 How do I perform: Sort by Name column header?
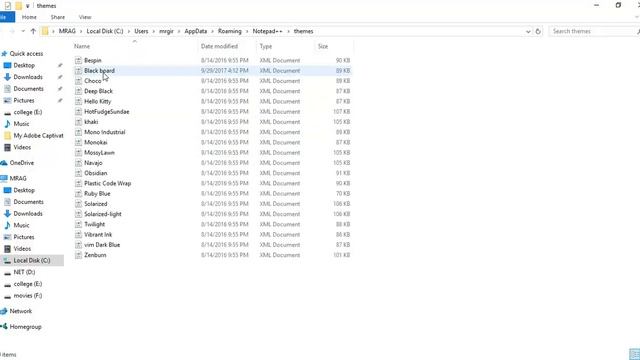[82, 46]
